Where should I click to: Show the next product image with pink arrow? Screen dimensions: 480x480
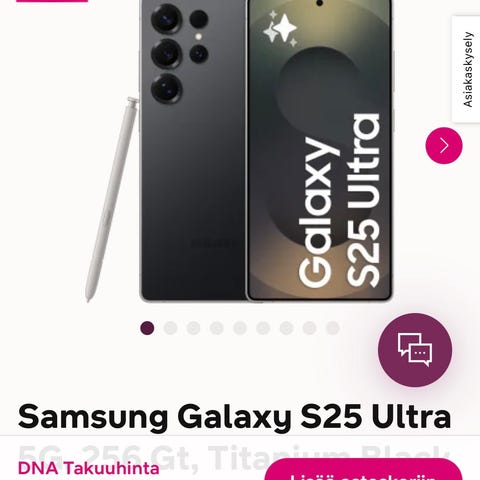(x=444, y=146)
